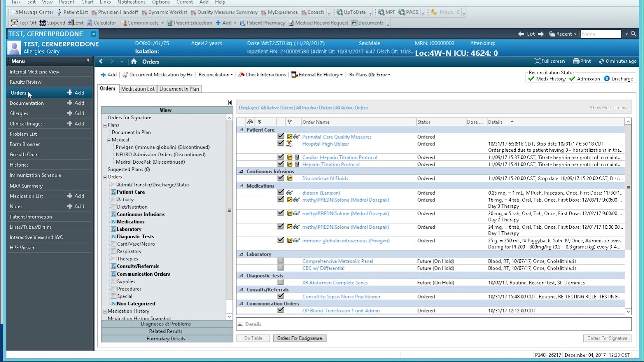This screenshot has height=362, width=644.
Task: Click Add button above the orders tabs
Action: [x=109, y=75]
